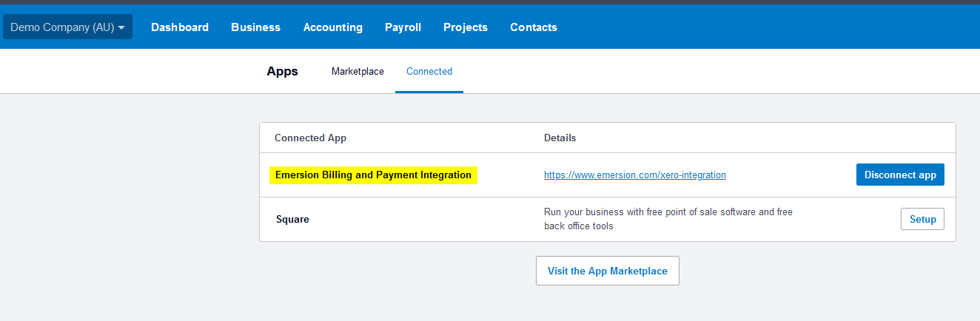The image size is (980, 321).
Task: Click the Apps page heading
Action: click(282, 72)
